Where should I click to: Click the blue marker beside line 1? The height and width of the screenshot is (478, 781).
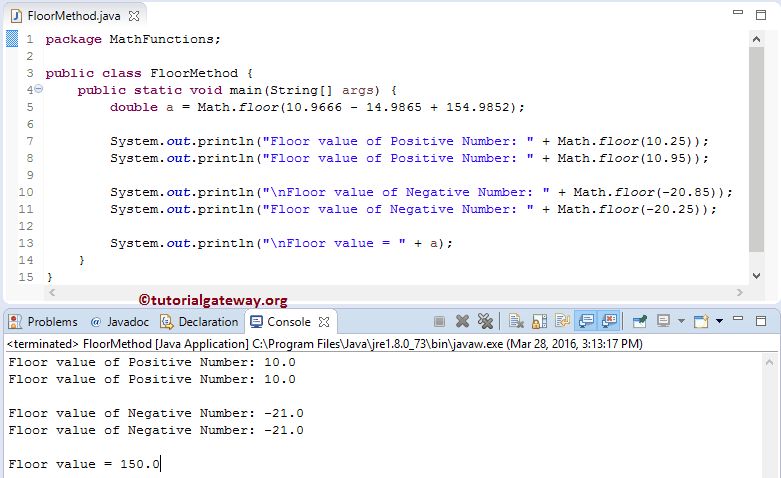coord(12,39)
